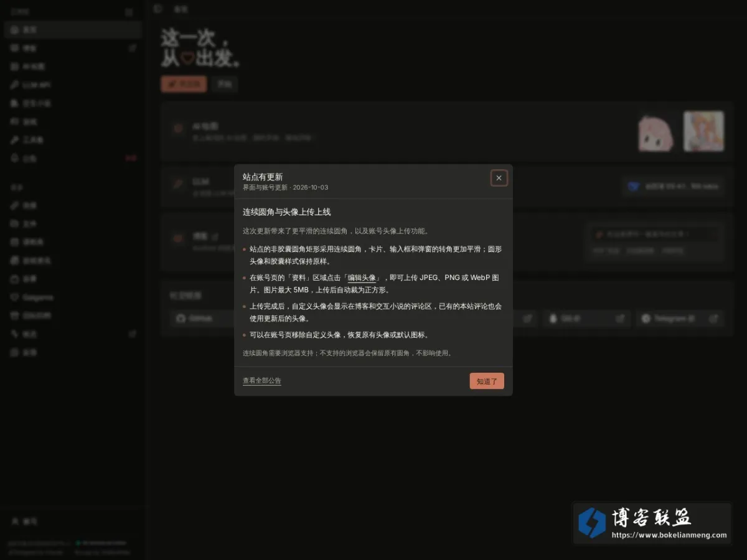The image size is (747, 560).
Task: Click the bullet starting 可以在账号页移除
Action: coord(339,335)
